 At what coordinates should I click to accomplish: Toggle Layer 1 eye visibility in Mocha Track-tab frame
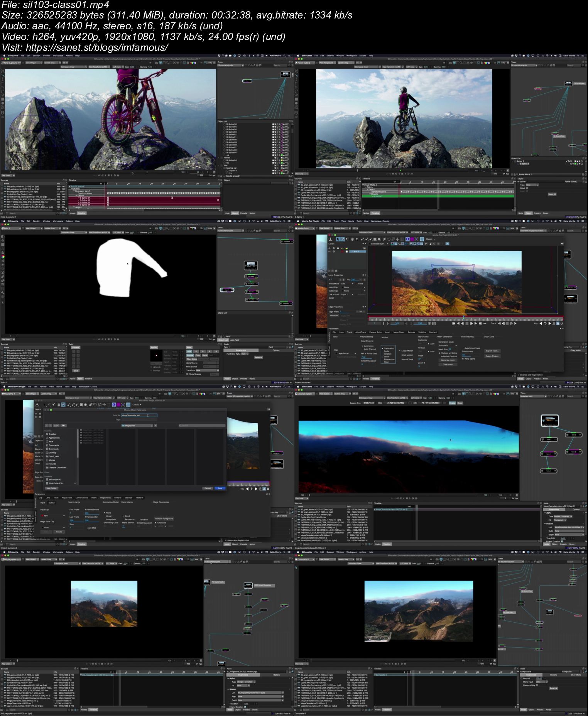[329, 252]
